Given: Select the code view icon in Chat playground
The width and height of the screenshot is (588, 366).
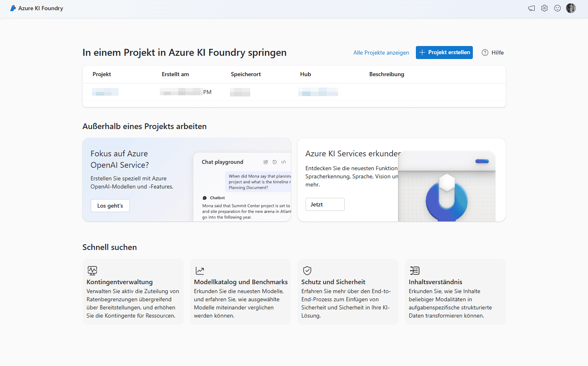Looking at the screenshot, I should (284, 162).
